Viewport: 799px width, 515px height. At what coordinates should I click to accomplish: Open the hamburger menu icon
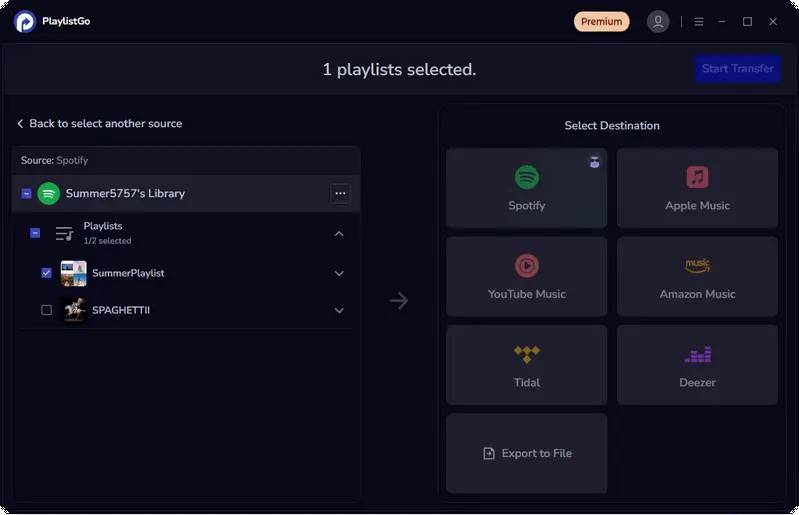click(x=699, y=21)
